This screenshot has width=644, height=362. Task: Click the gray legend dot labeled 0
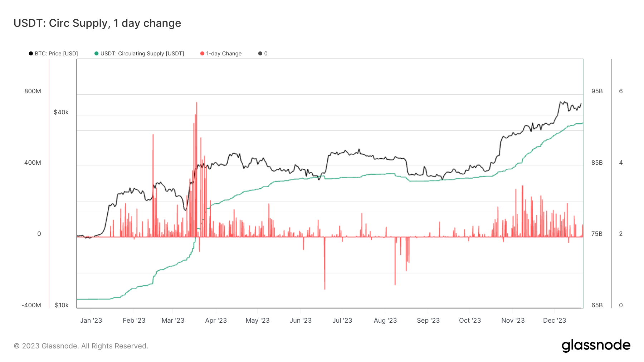pos(260,54)
